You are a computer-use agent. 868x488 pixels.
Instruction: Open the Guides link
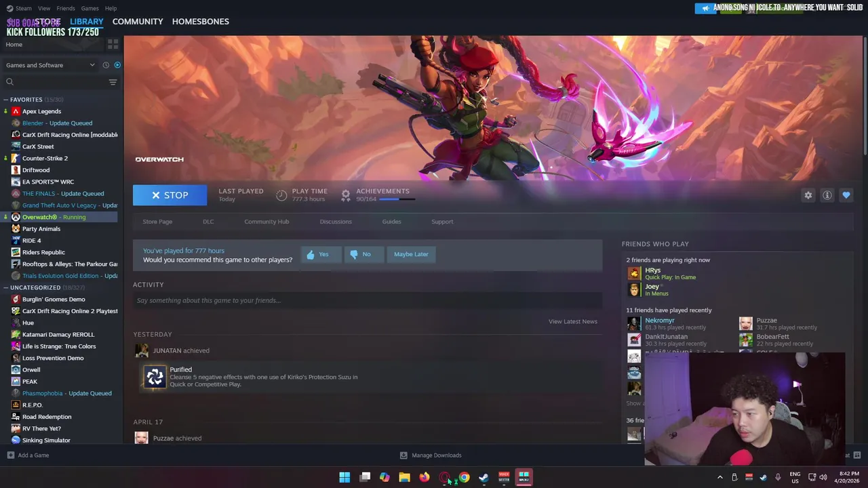click(391, 222)
